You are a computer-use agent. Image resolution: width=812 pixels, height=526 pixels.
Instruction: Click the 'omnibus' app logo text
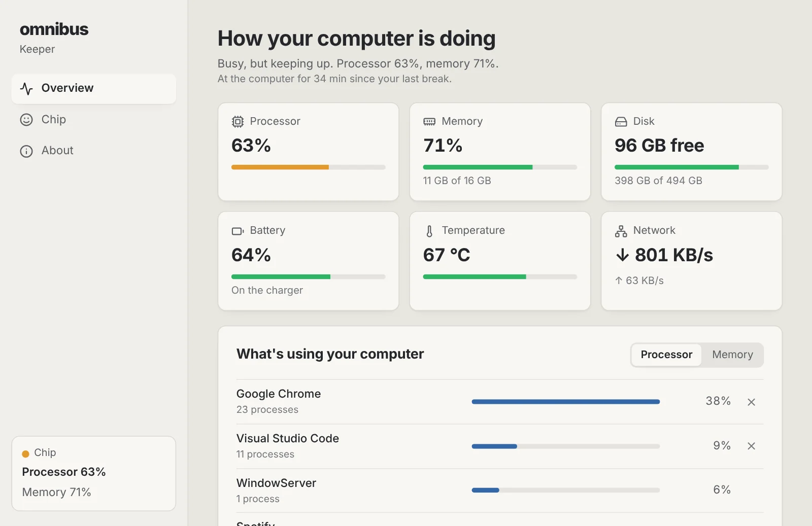[x=54, y=29]
